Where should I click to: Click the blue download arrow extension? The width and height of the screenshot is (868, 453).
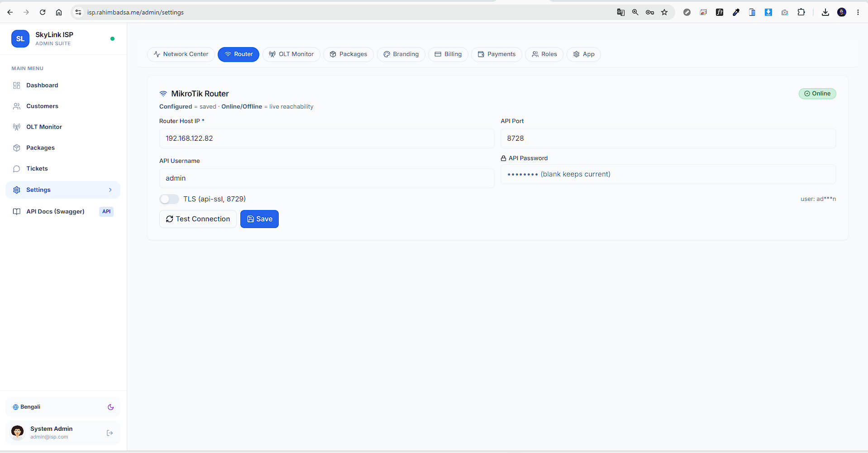point(768,12)
